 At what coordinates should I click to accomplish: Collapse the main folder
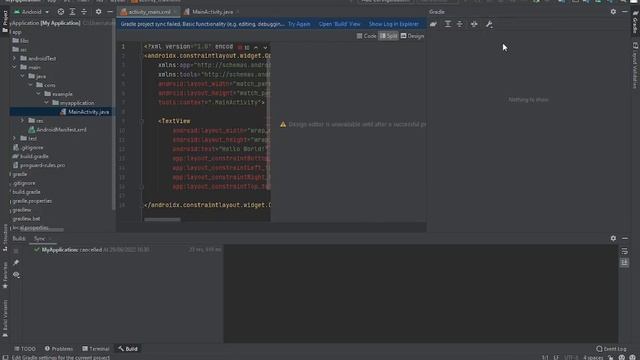[x=15, y=67]
